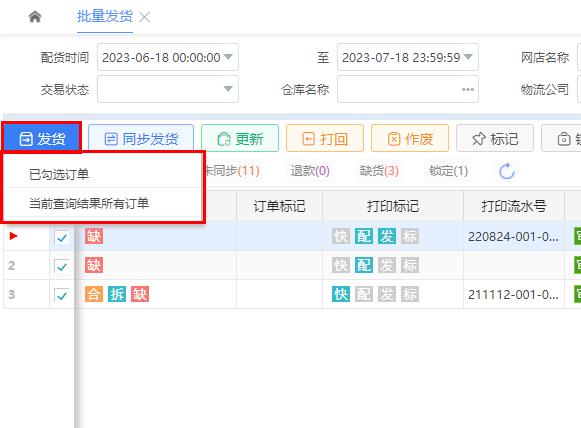Screen dimensions: 581x428
Task: Expand the 配货时间 start date dropdown
Action: coord(229,57)
